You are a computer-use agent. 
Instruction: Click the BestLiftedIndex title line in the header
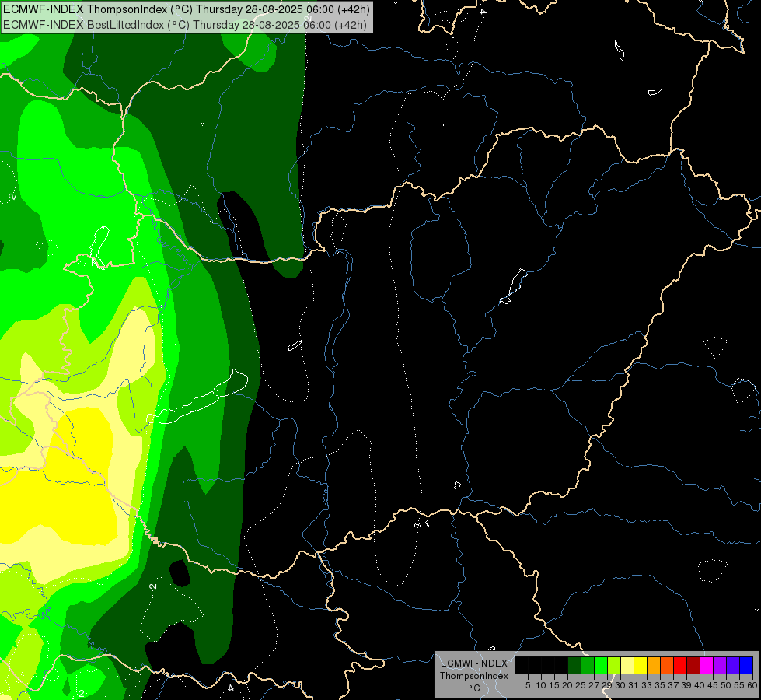185,25
